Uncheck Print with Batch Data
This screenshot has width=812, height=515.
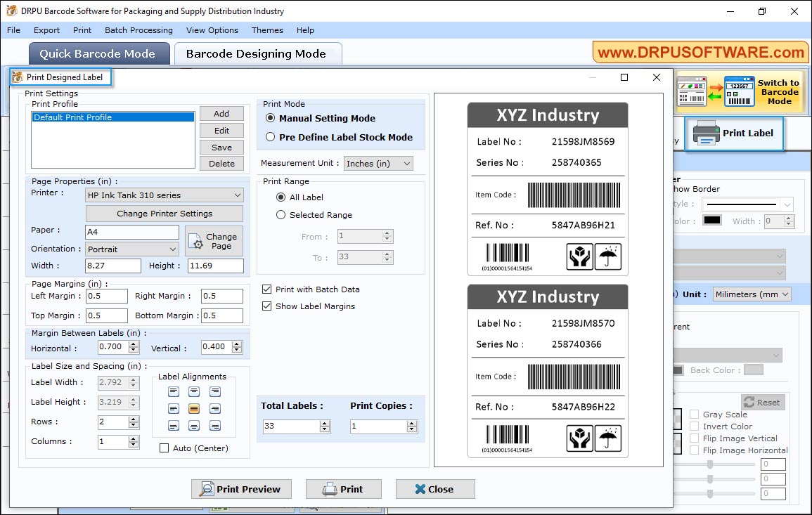(x=266, y=289)
